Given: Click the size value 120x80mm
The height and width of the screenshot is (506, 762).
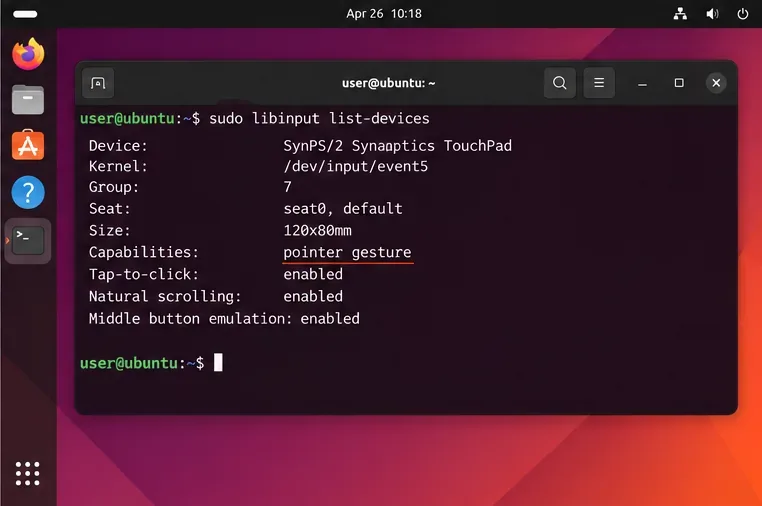Looking at the screenshot, I should [317, 230].
